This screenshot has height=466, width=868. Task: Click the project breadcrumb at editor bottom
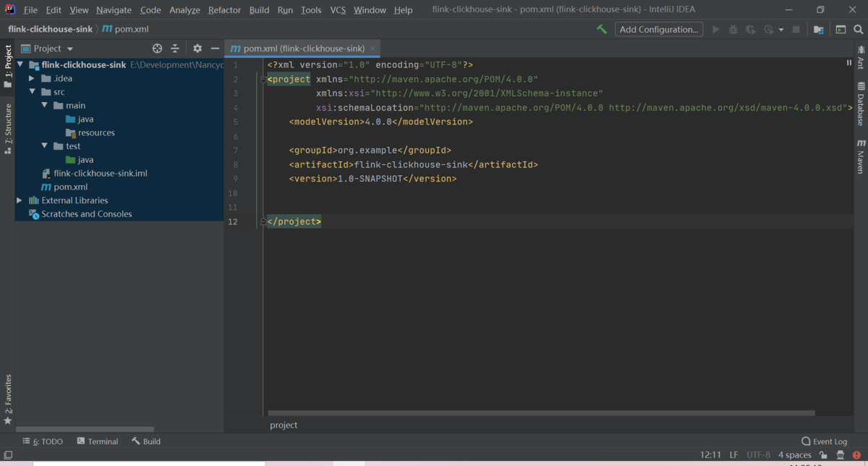click(x=284, y=425)
